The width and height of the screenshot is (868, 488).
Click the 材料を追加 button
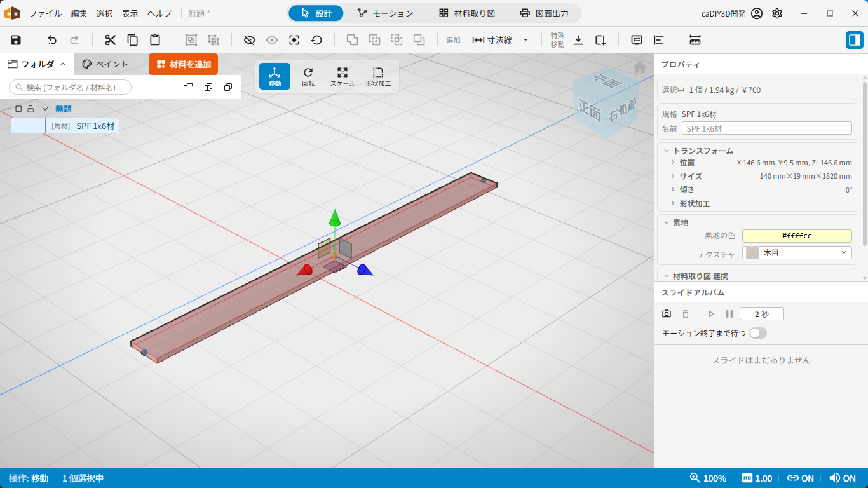(x=184, y=64)
